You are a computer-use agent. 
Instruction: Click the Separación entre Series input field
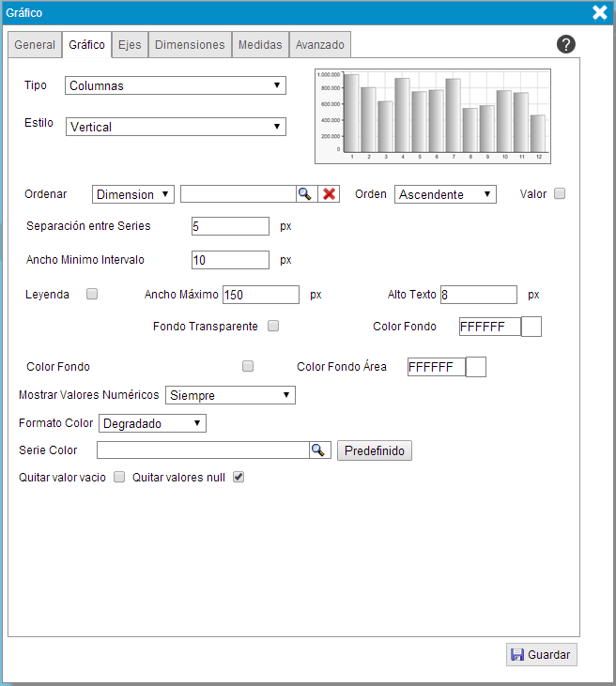pos(230,226)
